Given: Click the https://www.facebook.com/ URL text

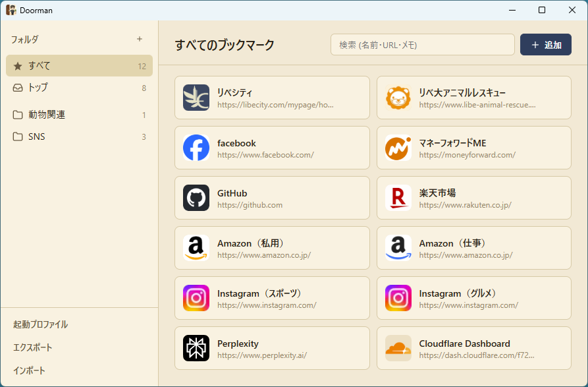Looking at the screenshot, I should point(265,155).
